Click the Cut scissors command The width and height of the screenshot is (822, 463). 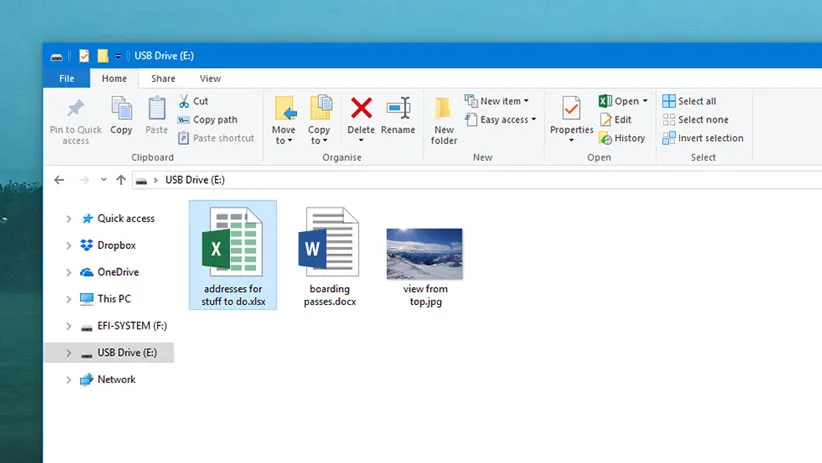pos(193,101)
